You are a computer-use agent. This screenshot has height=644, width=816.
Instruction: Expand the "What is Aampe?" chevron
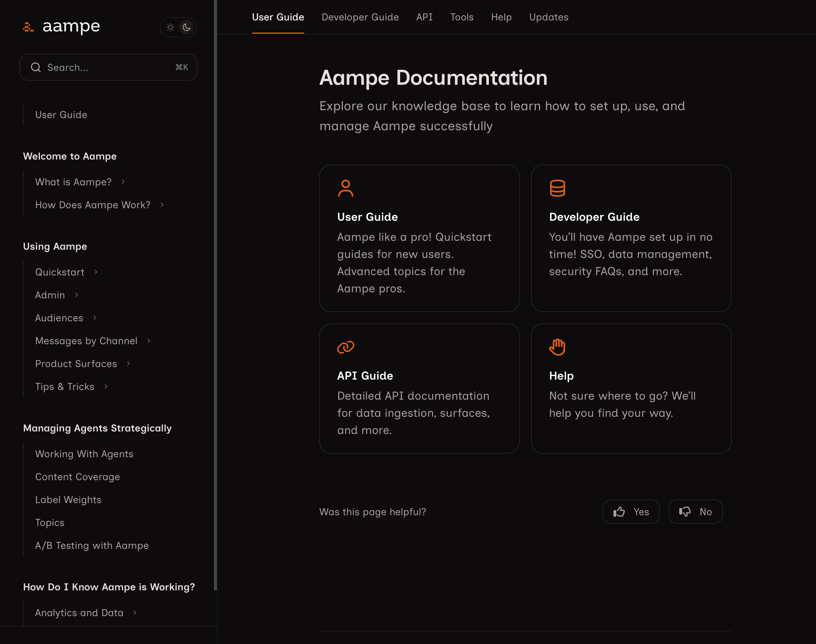coord(123,182)
